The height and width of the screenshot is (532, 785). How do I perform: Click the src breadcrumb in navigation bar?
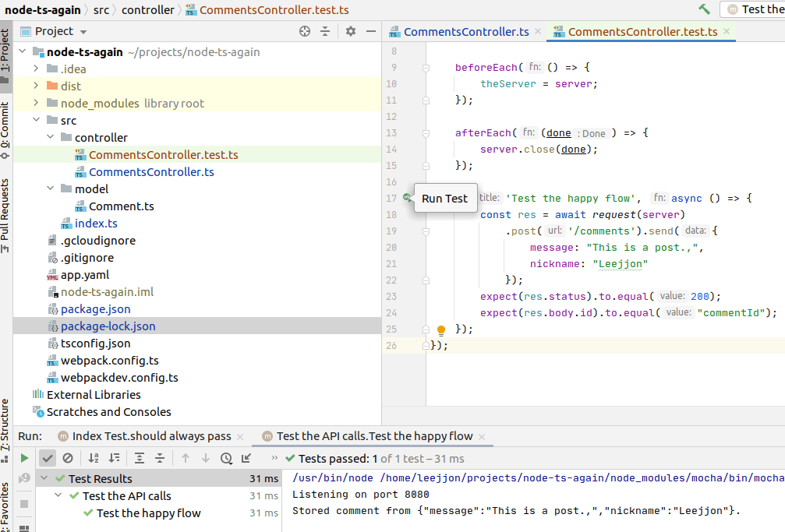click(101, 9)
